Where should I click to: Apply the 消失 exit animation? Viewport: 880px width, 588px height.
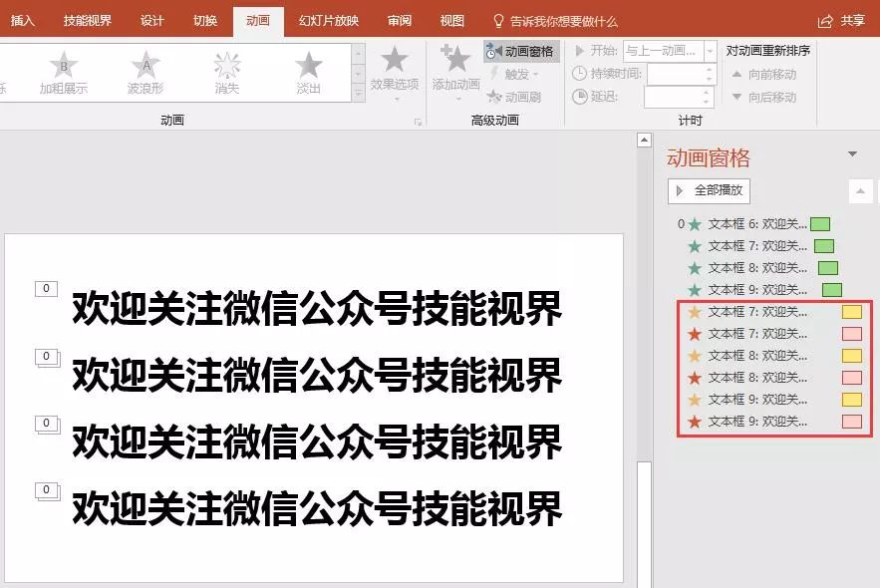[226, 75]
